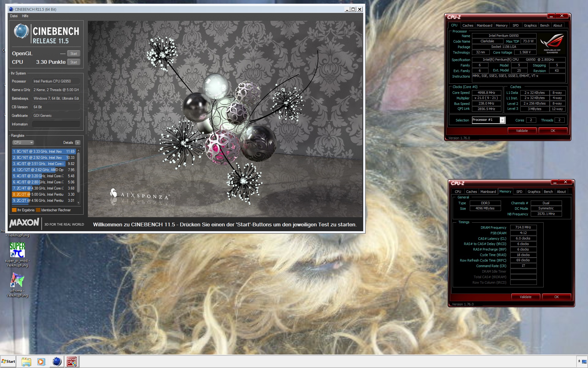This screenshot has width=588, height=368.
Task: Open the Mainboard tab in upper CPU-Z
Action: point(484,25)
